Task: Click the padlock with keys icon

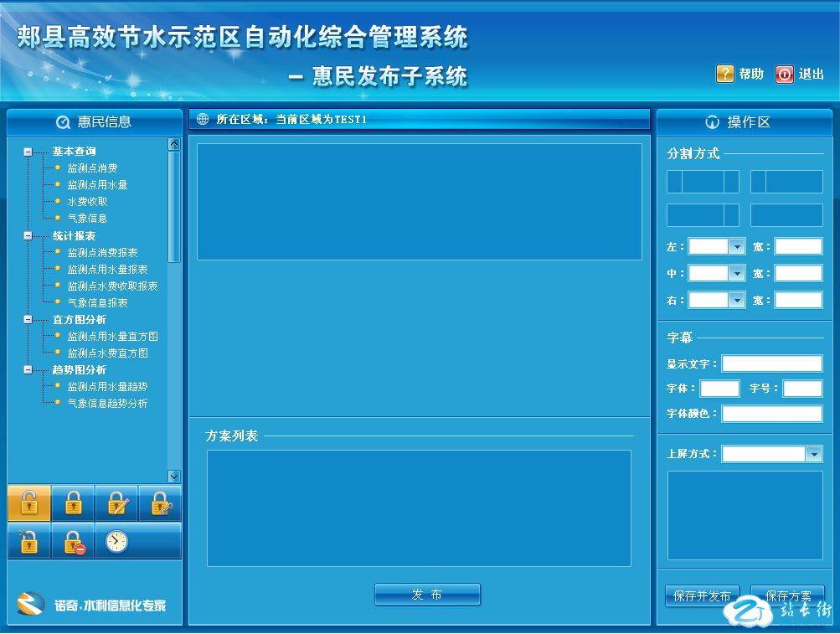Action: click(x=160, y=503)
